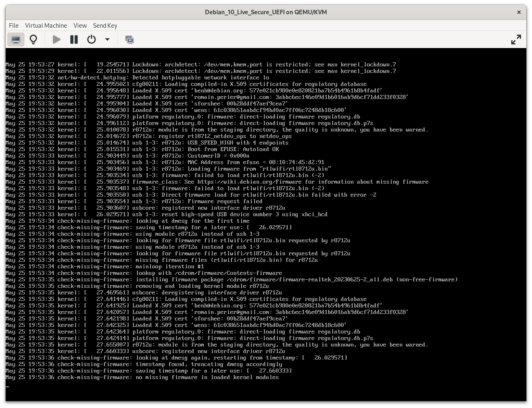This screenshot has height=408, width=532.
Task: Click "Direct firmware load ... failed with error -2" line
Action: [191, 195]
